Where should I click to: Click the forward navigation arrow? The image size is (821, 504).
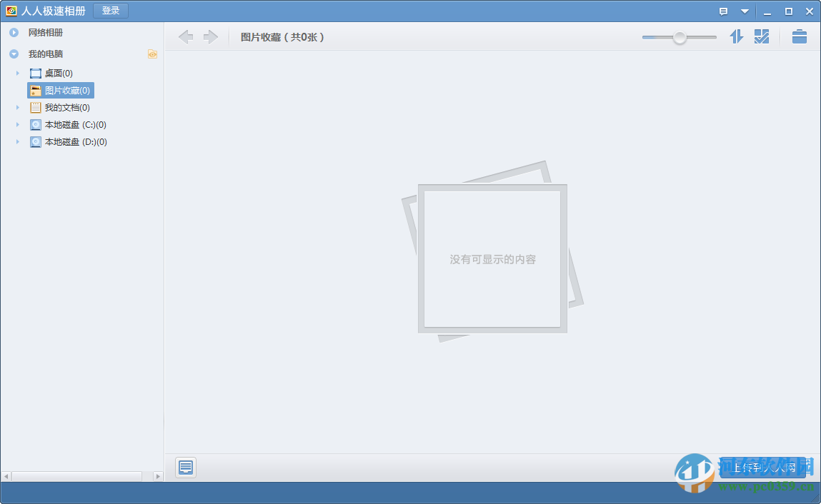(211, 36)
